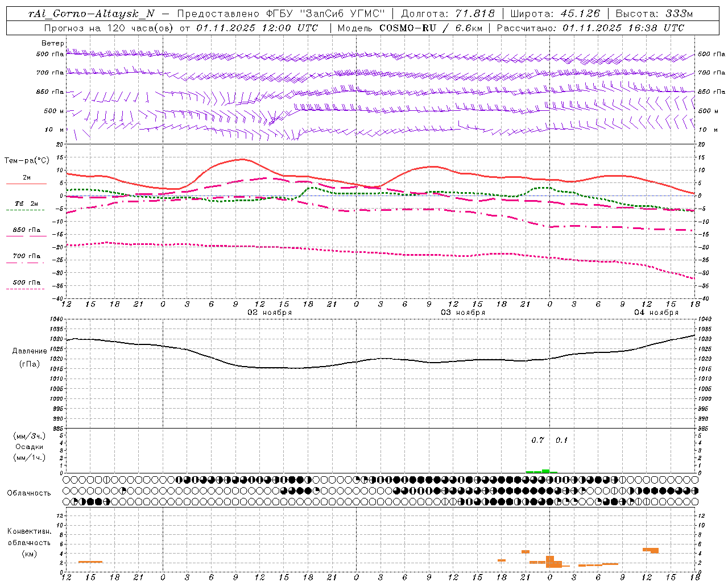Click the 2м temperature legend entry
This screenshot has height=582, width=728.
(x=27, y=177)
